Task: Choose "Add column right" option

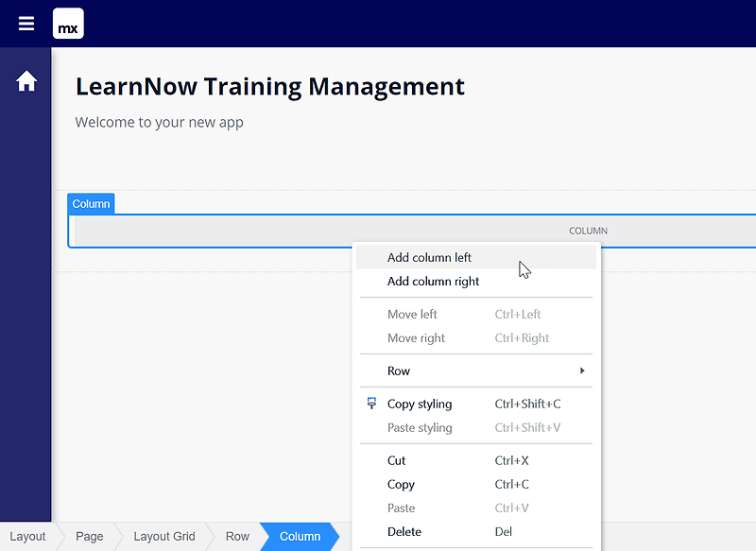Action: (x=433, y=281)
